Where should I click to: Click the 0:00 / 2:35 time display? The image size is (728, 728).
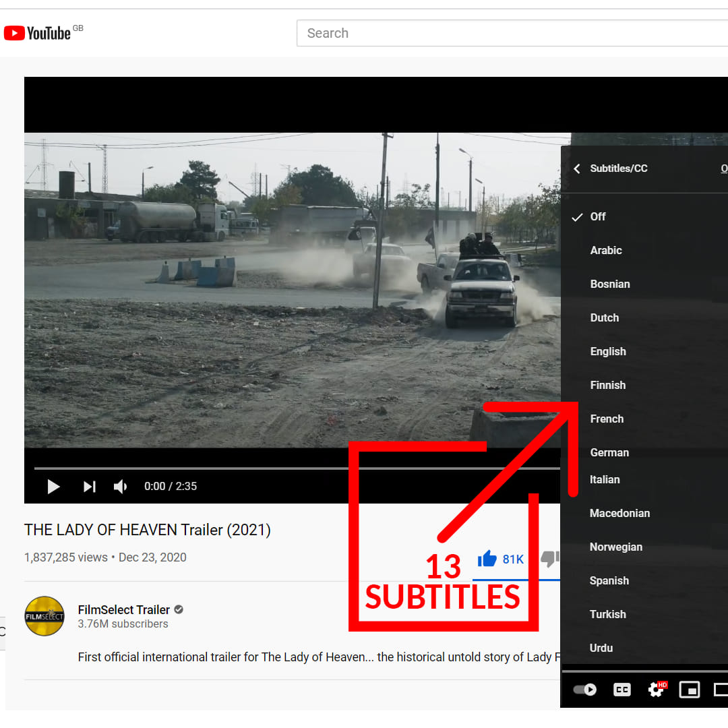point(171,486)
